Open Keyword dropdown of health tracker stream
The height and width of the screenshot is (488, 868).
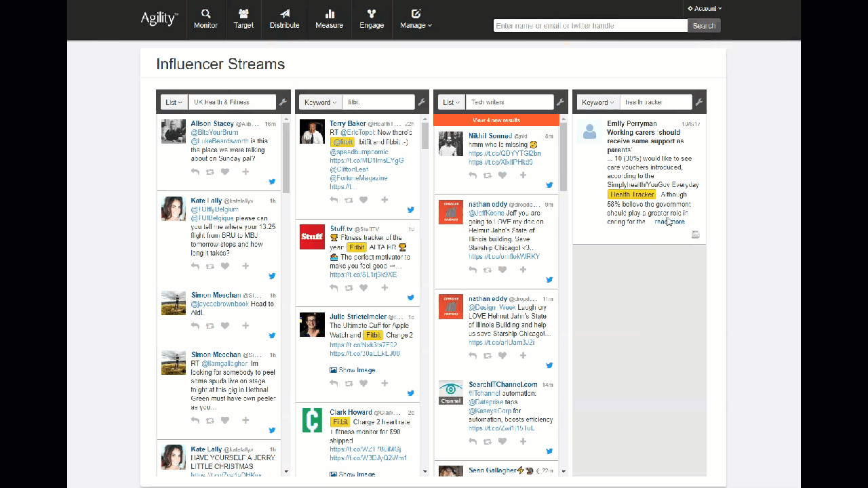click(x=598, y=102)
